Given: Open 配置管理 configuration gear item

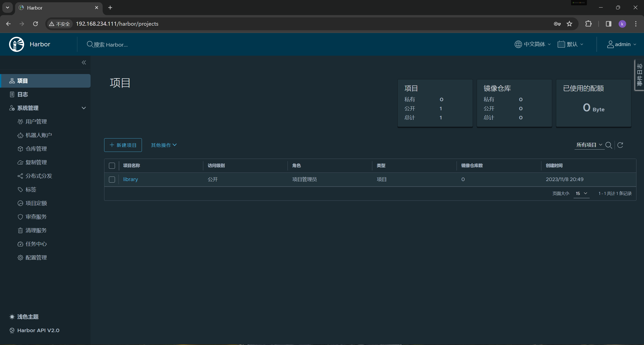Looking at the screenshot, I should click(x=36, y=258).
